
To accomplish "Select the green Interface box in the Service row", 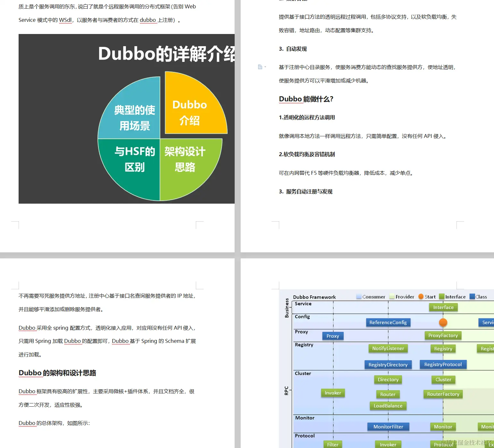I will tap(443, 307).
